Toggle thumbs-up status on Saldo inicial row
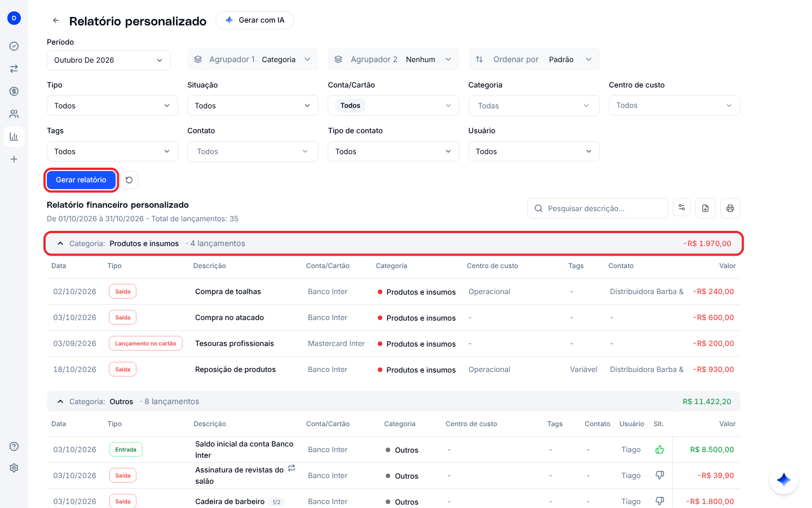 point(660,450)
